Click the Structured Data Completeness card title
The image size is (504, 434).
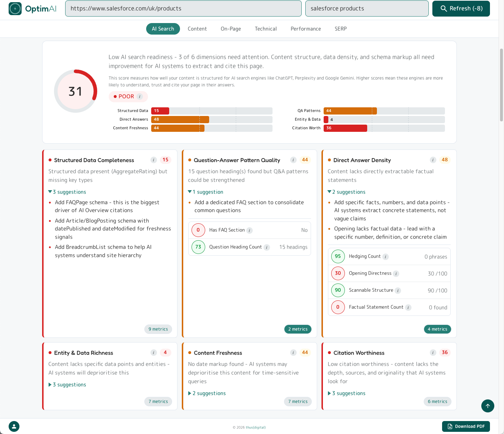click(94, 160)
